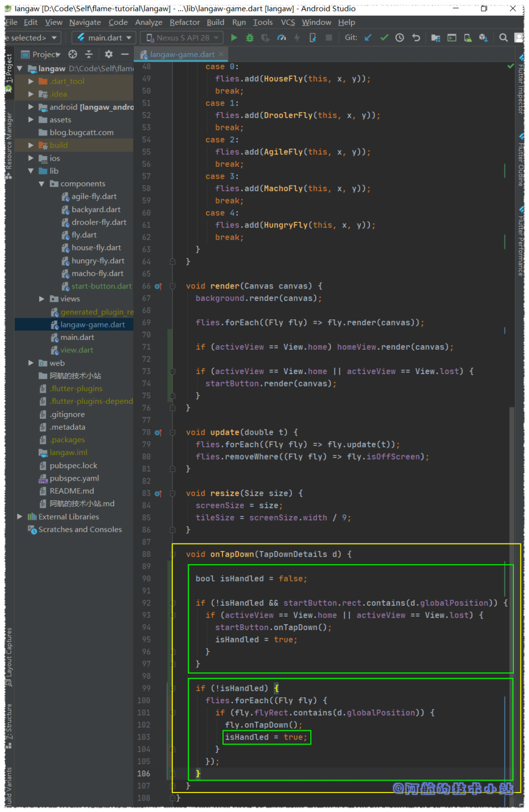Screen dimensions: 529x812
Task: Close the langaw-game.dart editor tab
Action: [x=221, y=54]
